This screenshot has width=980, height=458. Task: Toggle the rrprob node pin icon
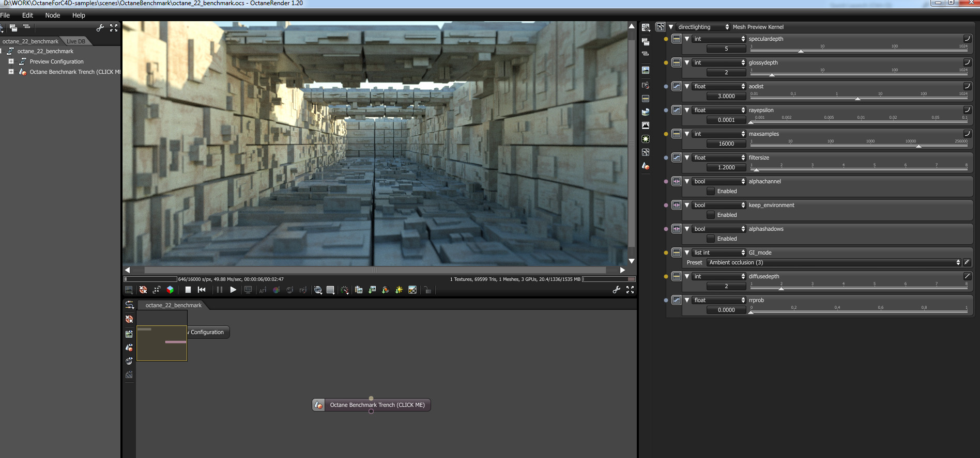(676, 300)
